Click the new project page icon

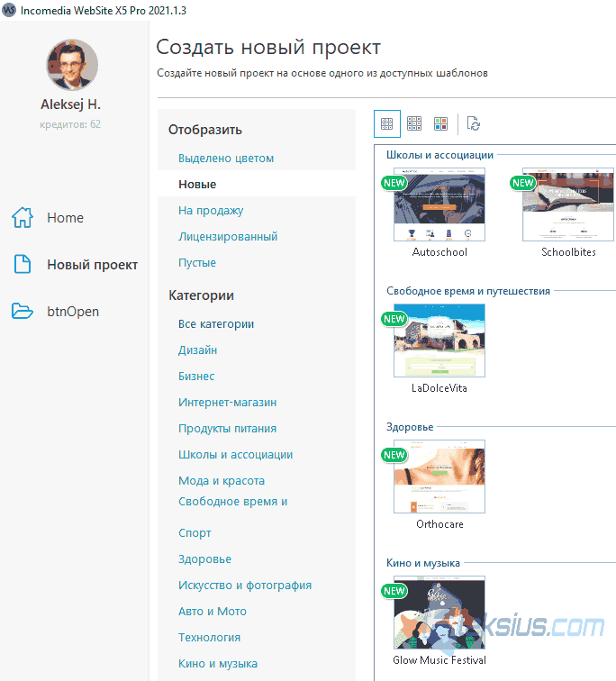click(x=23, y=264)
